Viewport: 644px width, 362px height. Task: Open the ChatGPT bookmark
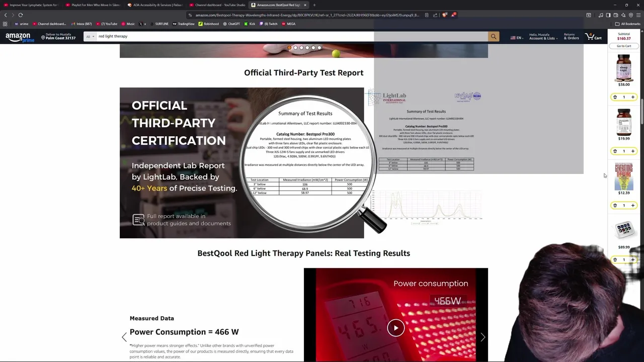click(x=231, y=24)
